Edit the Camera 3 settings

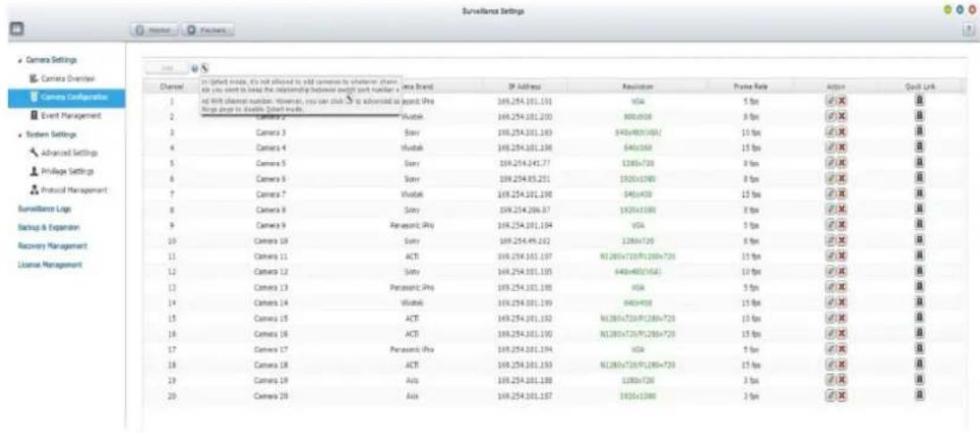pos(831,132)
